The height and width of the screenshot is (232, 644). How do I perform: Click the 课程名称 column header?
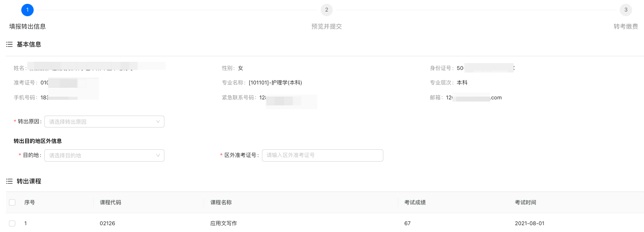221,203
